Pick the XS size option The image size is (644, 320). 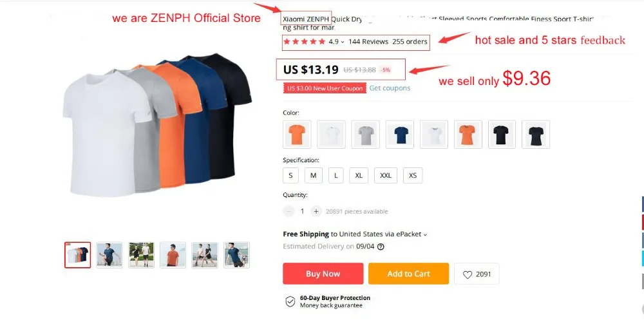[413, 175]
